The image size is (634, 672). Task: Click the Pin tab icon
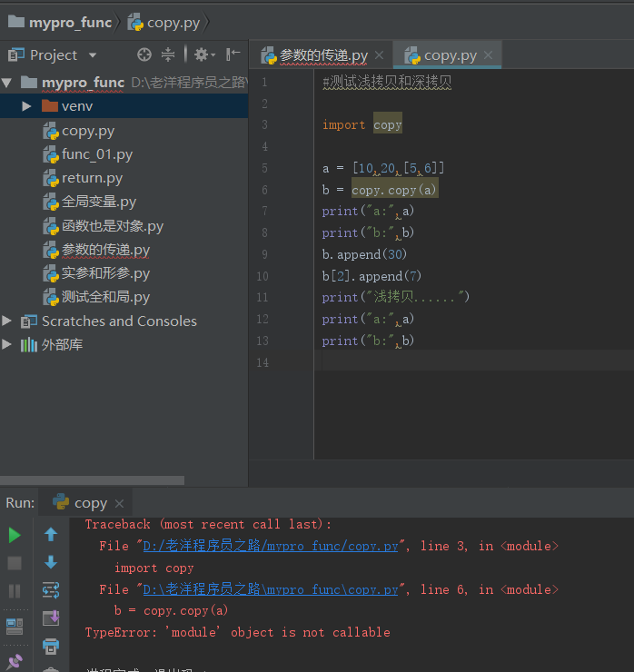pos(15,661)
